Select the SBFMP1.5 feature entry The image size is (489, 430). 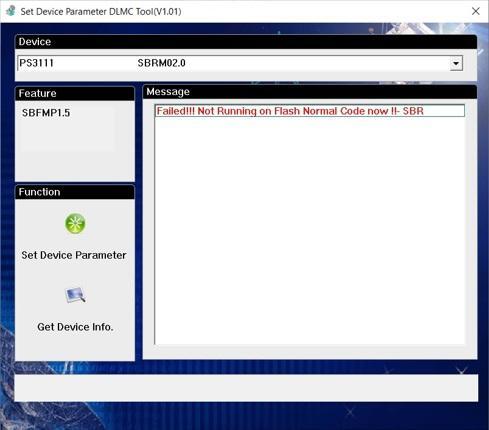coord(46,113)
